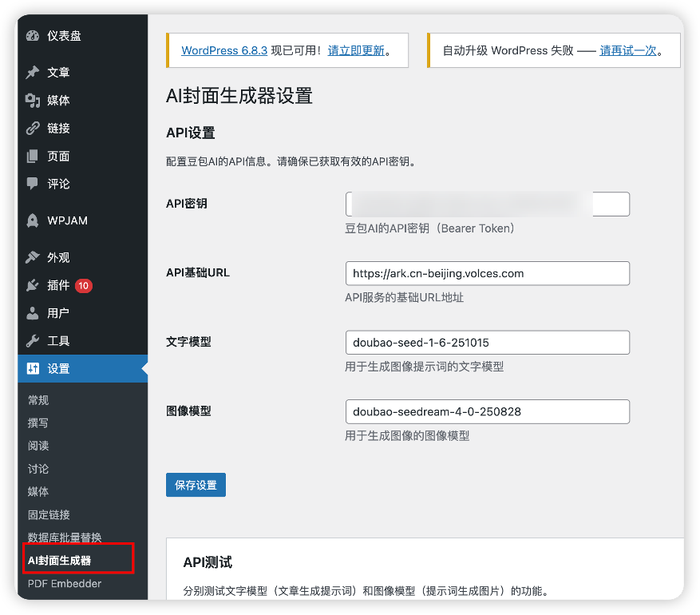Click the 链接 chain-link icon

pyautogui.click(x=32, y=128)
